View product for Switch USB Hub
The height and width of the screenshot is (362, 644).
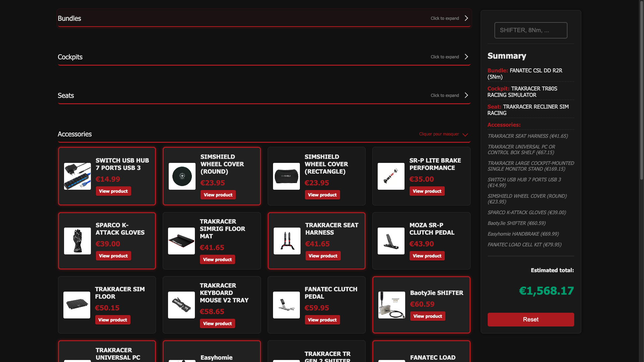(113, 191)
